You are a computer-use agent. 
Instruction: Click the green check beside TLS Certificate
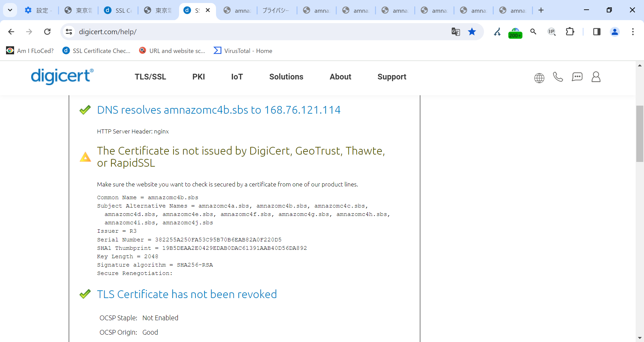pyautogui.click(x=85, y=294)
